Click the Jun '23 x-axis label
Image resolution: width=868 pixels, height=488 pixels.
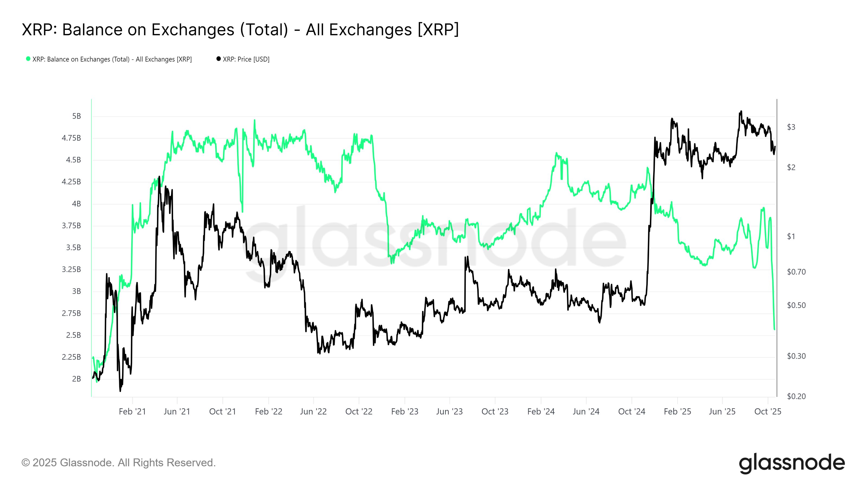(449, 412)
